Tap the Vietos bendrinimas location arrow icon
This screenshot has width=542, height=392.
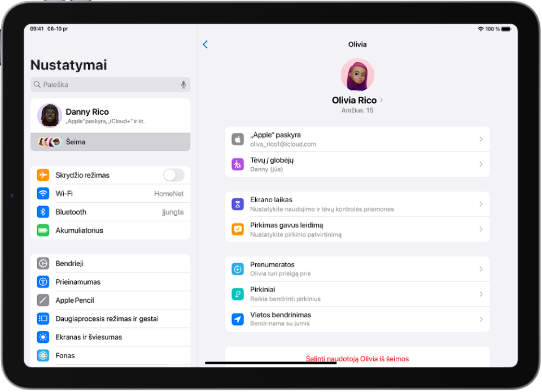tap(238, 319)
